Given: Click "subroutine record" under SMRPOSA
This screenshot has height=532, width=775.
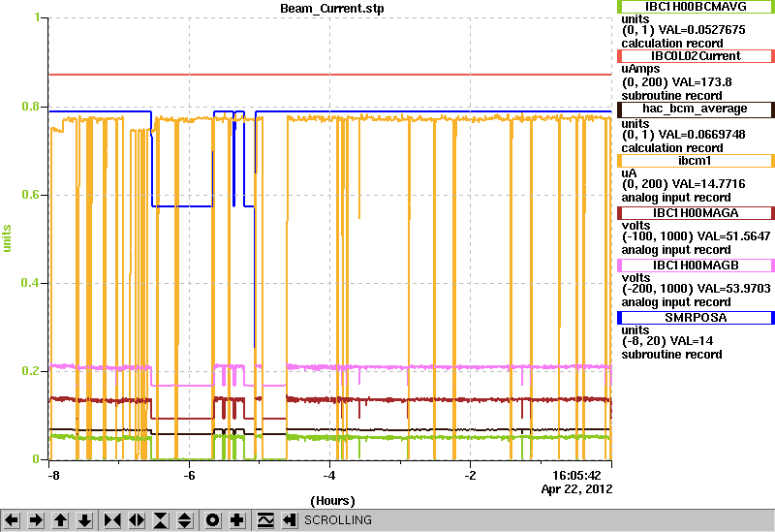Looking at the screenshot, I should 671,355.
